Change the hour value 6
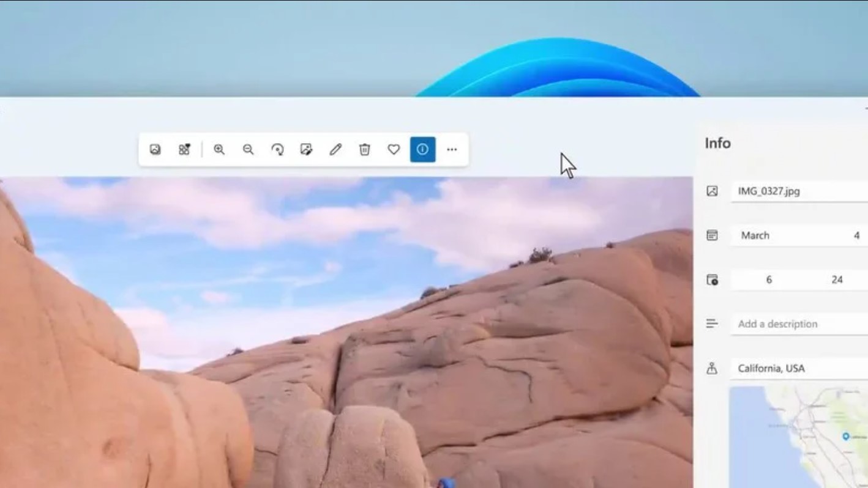868x488 pixels. coord(769,279)
